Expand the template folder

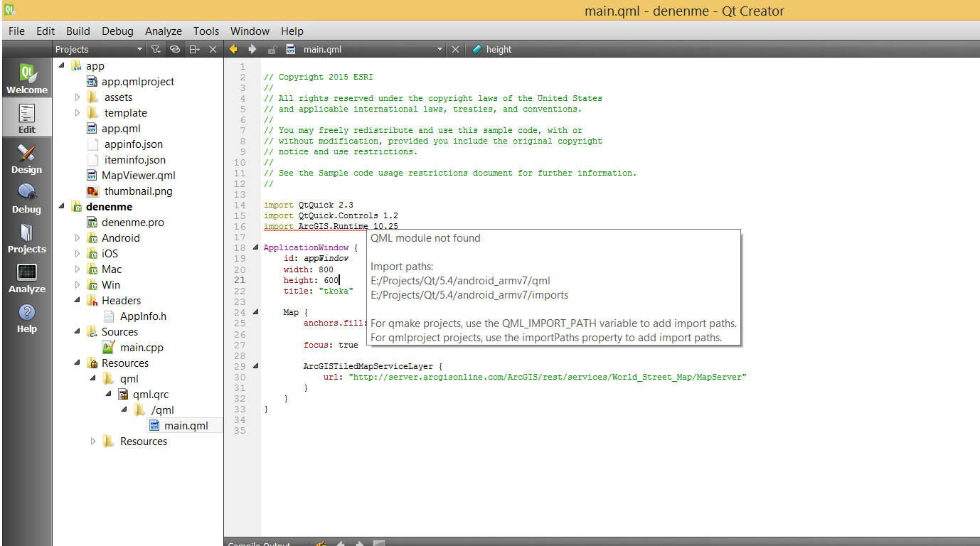pyautogui.click(x=78, y=113)
